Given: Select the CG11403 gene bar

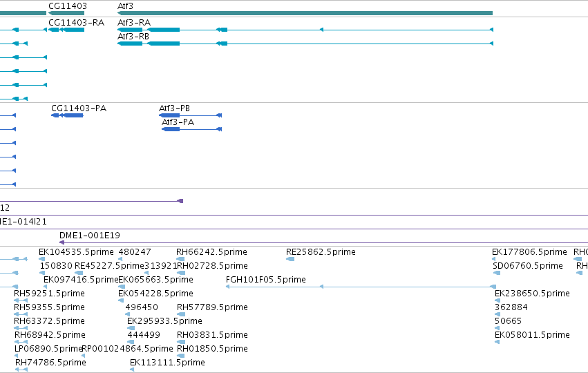Looking at the screenshot, I should pyautogui.click(x=66, y=13).
